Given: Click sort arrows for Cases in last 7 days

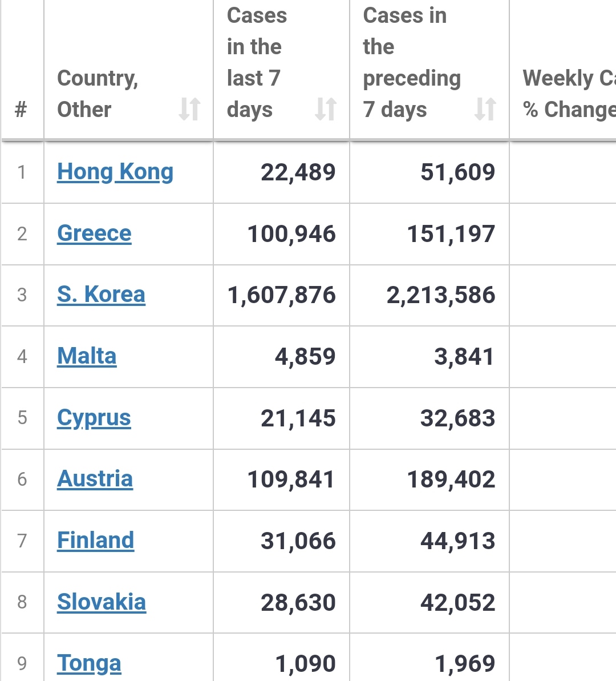Looking at the screenshot, I should (x=325, y=109).
